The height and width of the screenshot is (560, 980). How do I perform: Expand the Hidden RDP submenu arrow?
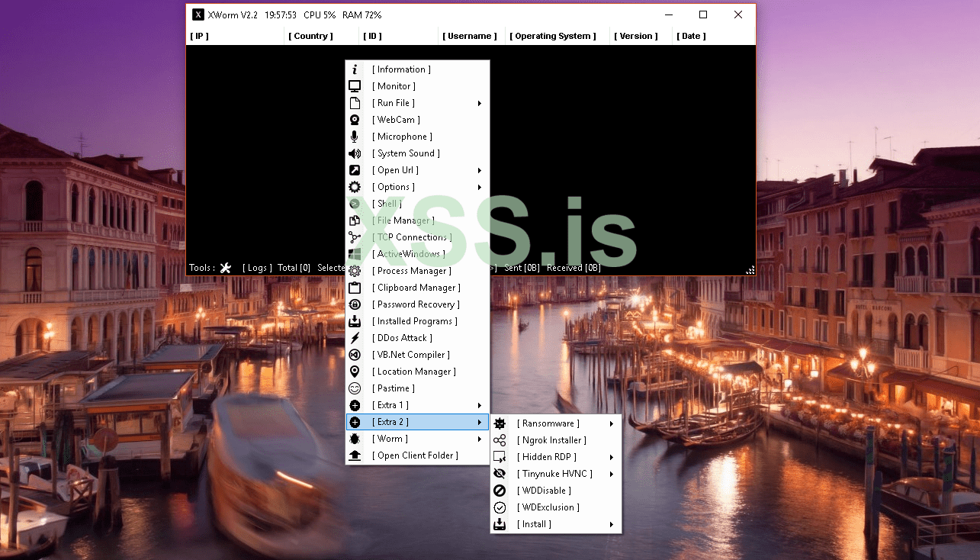point(612,457)
